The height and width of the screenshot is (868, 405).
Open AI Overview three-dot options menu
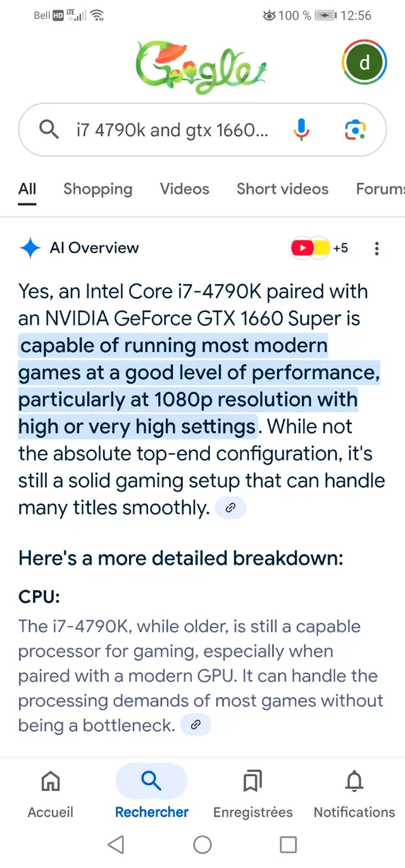click(x=377, y=248)
